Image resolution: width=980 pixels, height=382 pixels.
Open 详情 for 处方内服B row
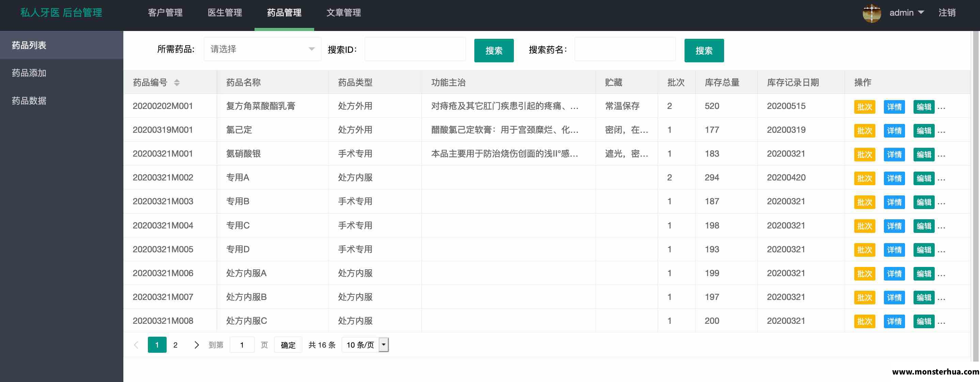pyautogui.click(x=894, y=298)
